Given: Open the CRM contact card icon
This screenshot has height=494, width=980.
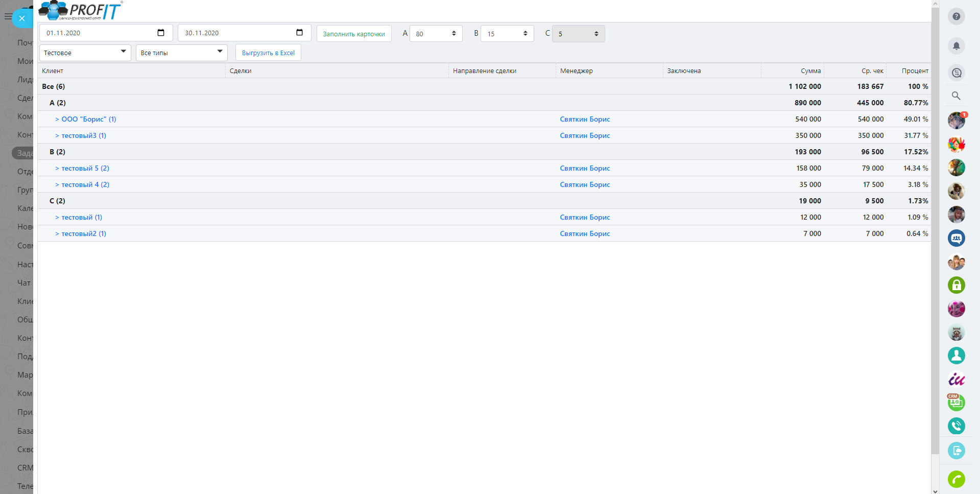Looking at the screenshot, I should point(956,403).
